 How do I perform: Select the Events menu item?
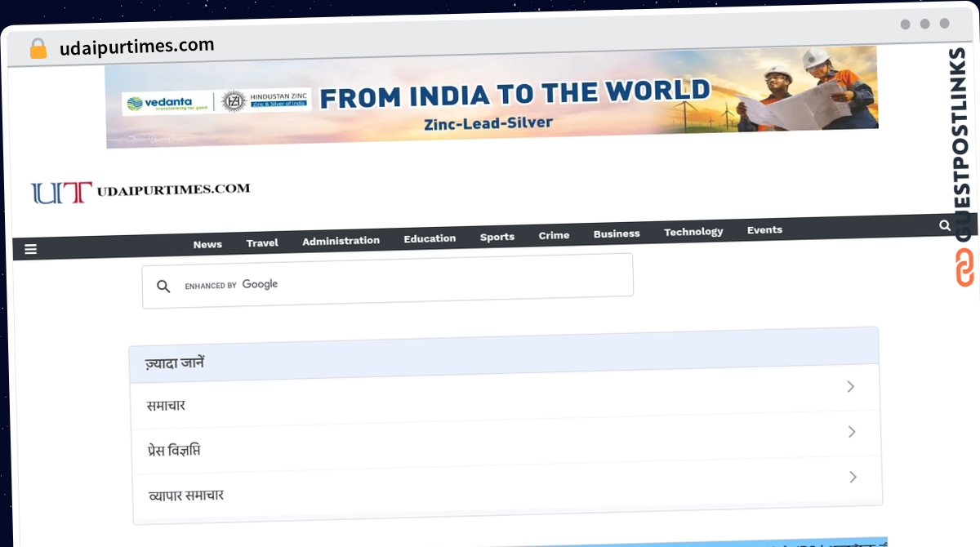point(764,230)
